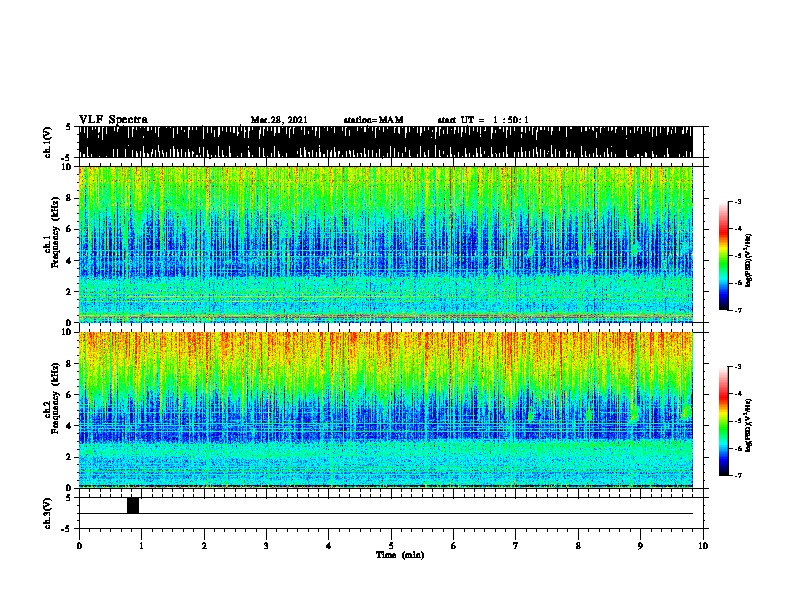Click the log(PSD) label beside ch.1 colorbar
The image size is (792, 612).
point(749,261)
